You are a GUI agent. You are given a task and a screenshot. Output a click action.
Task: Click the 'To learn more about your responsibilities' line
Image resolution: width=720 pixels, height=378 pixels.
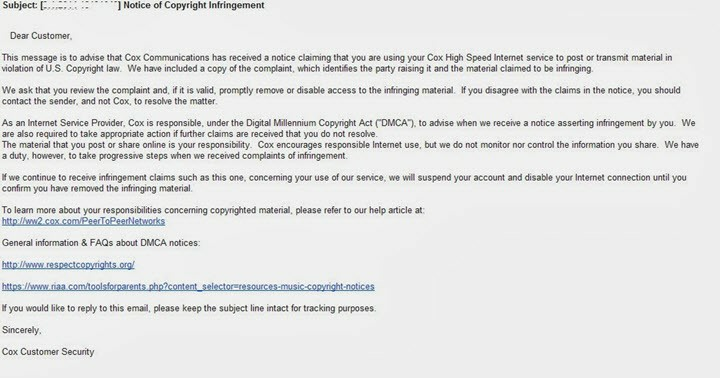213,210
